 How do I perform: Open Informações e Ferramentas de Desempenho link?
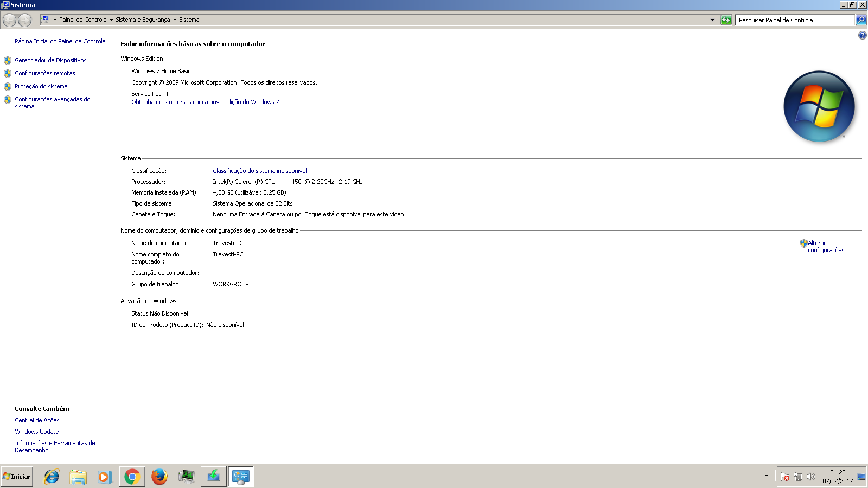[55, 447]
